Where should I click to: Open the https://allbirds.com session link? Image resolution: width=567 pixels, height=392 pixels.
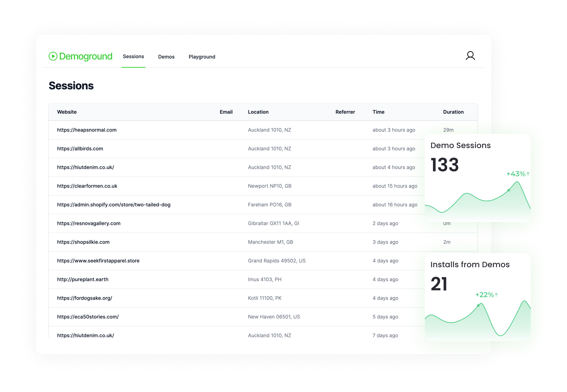(80, 148)
